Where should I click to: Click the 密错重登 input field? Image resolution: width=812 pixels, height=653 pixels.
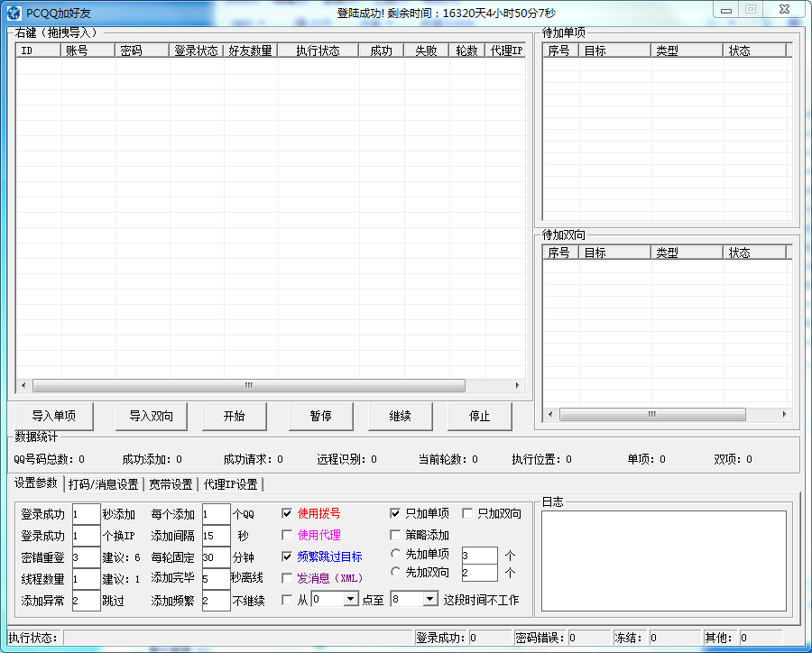86,557
